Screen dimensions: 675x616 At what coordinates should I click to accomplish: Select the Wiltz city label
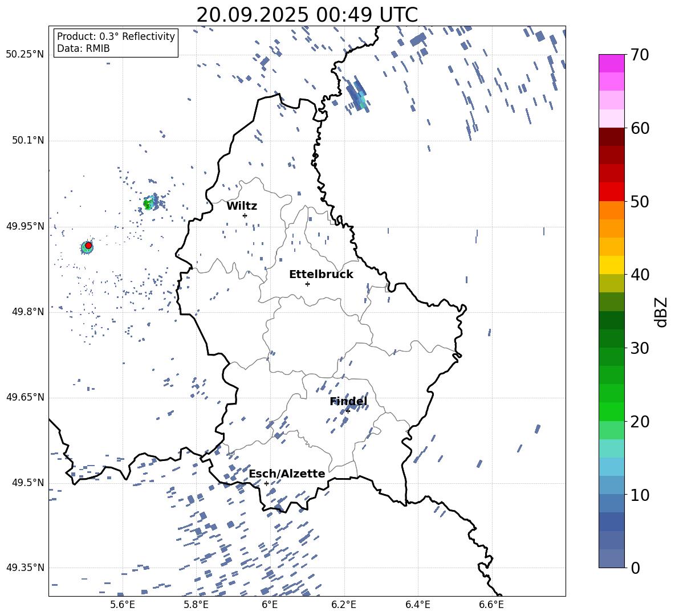(242, 206)
